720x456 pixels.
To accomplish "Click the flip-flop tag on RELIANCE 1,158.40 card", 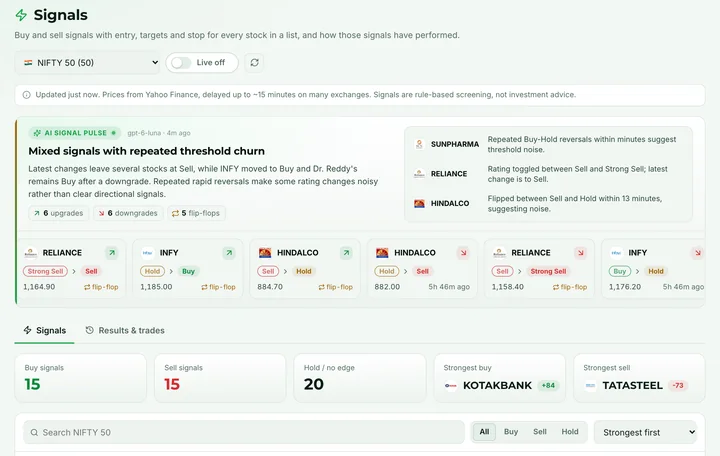I will [570, 287].
